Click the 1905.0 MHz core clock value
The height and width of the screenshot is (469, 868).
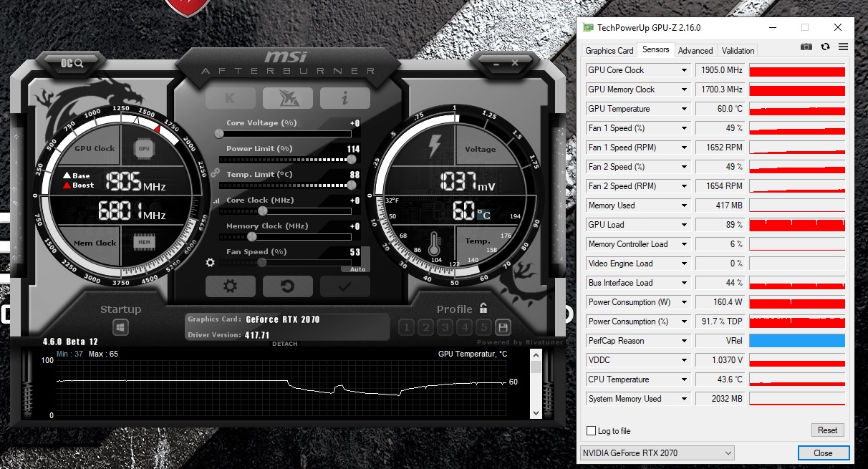(720, 70)
